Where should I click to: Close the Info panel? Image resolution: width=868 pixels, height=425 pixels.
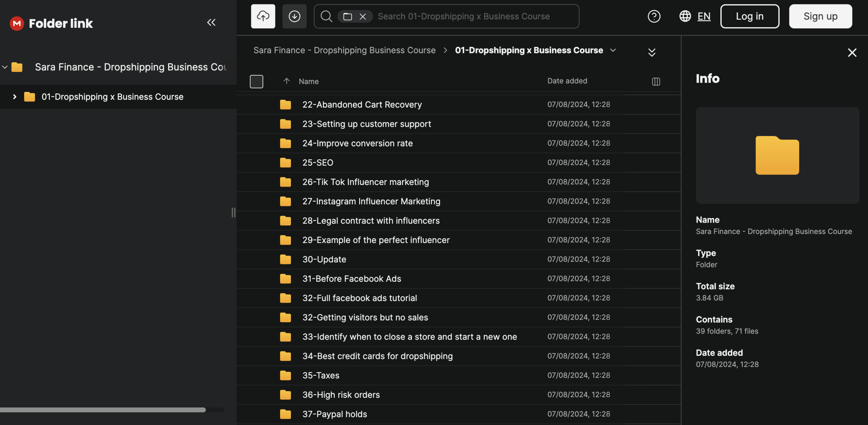tap(852, 53)
